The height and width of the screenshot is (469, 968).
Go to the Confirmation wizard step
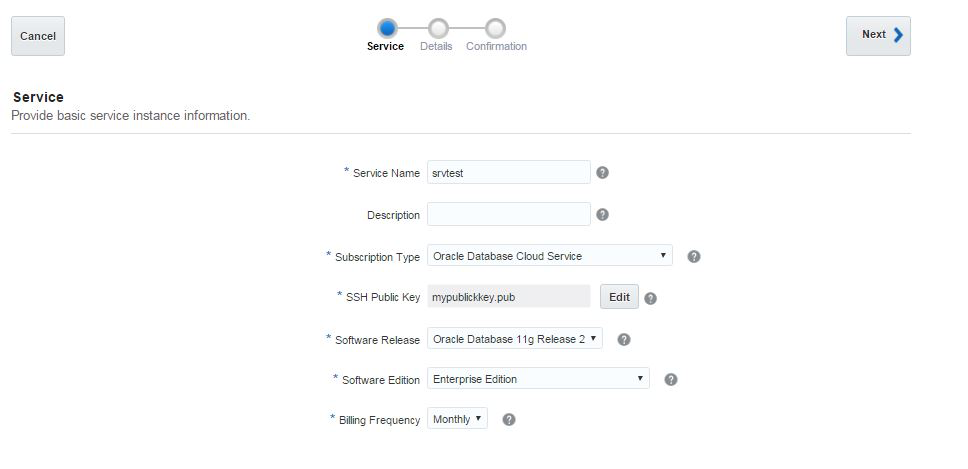coord(496,29)
